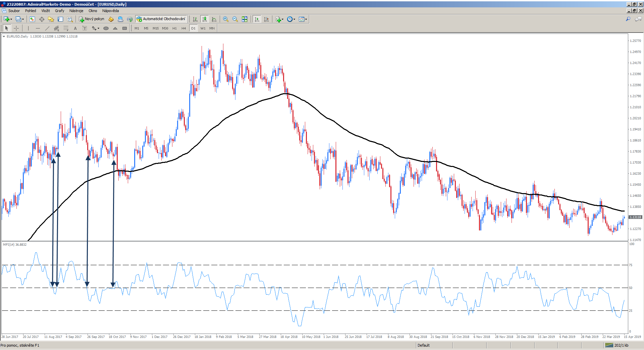The height and width of the screenshot is (350, 644).
Task: Open the Tile Windows chart layout icon
Action: 245,19
